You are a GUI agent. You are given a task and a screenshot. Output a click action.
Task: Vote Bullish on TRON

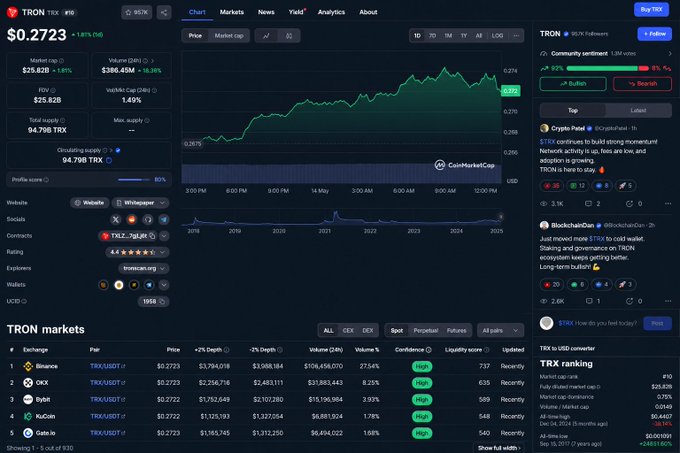573,84
